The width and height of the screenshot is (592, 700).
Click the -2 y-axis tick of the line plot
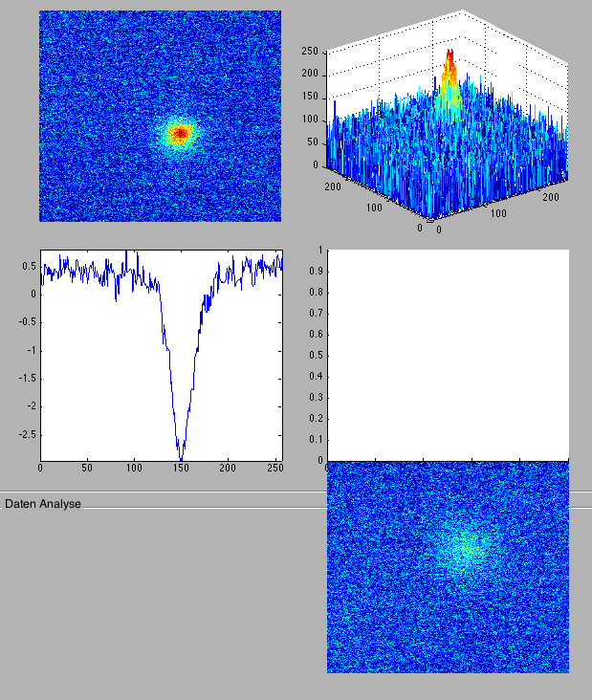(31, 406)
